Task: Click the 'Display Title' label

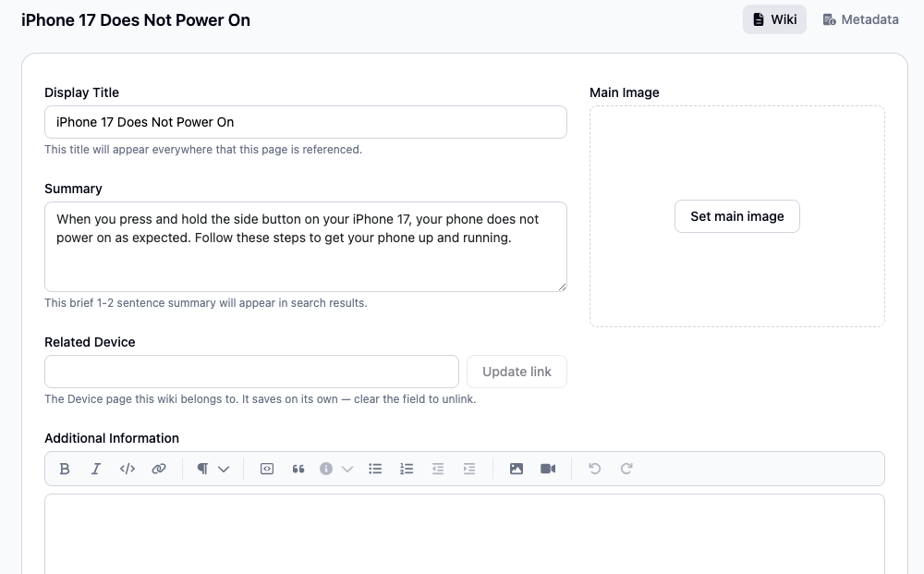Action: tap(82, 92)
